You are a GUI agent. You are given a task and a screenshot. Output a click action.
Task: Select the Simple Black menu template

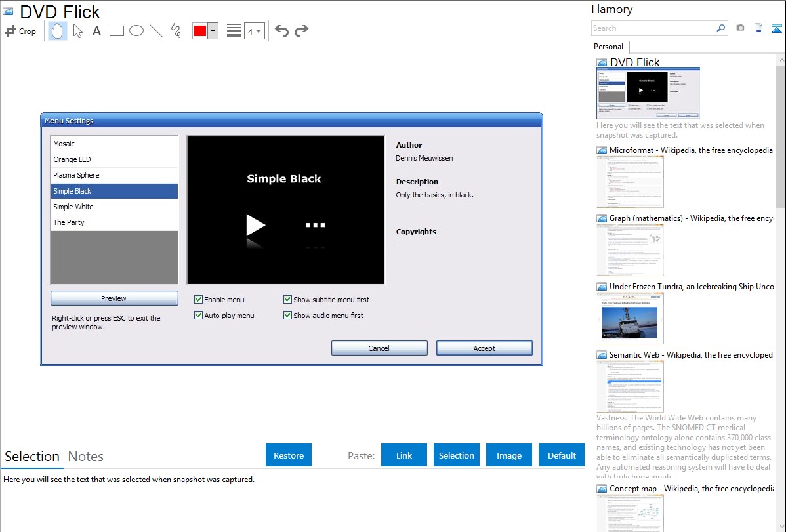coord(114,191)
